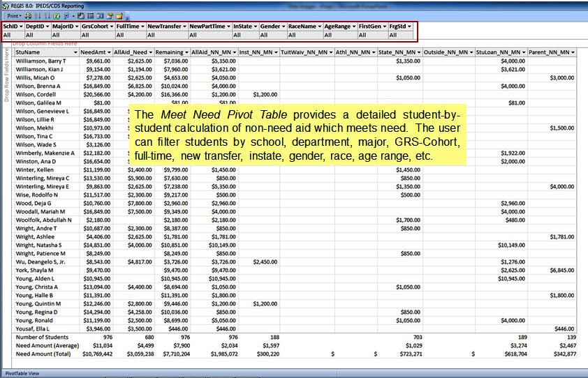Click the $20,566.00 NeedAmt cell

97,94
